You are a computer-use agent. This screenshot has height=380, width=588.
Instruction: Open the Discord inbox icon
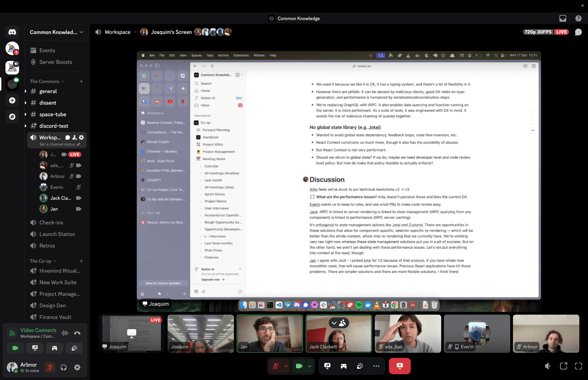[562, 18]
